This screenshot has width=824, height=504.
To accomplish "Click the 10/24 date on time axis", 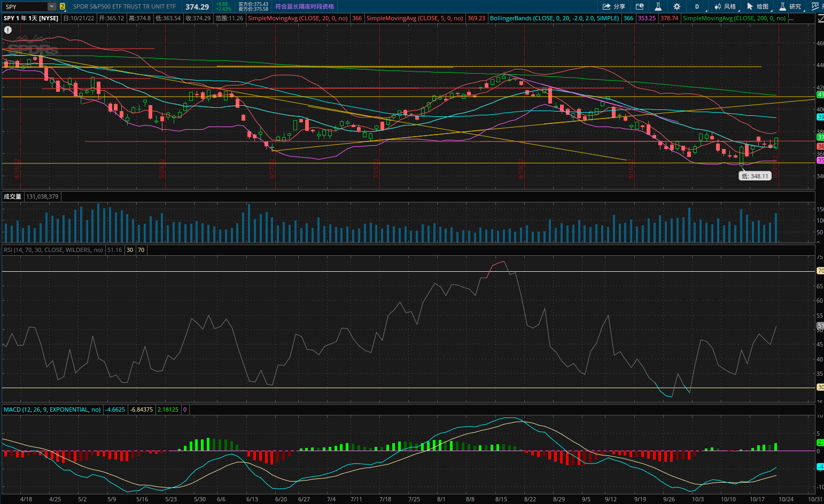I will tap(786, 499).
